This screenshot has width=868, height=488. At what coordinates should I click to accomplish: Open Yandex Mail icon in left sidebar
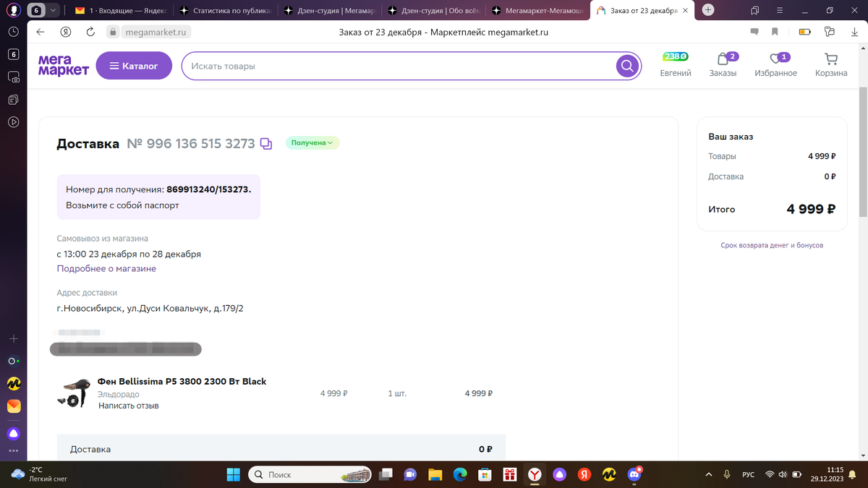[x=14, y=407]
